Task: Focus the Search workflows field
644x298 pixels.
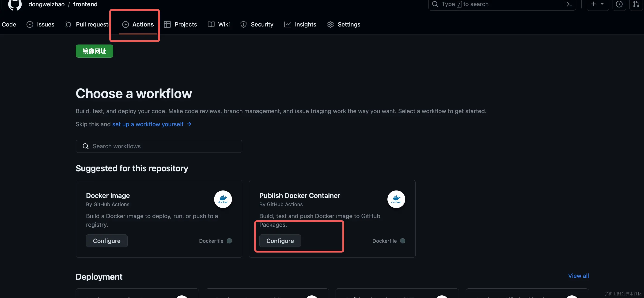Action: [x=159, y=146]
